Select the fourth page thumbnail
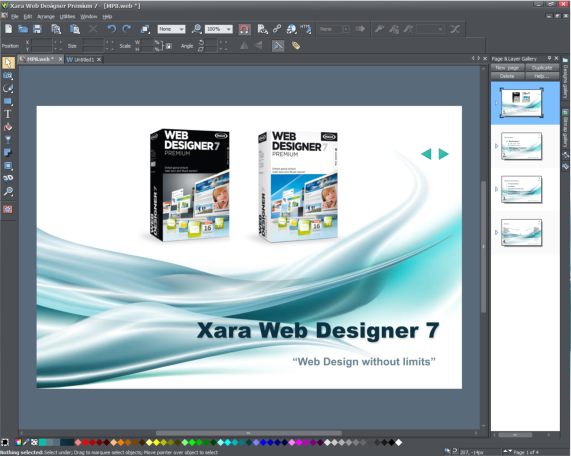 521,232
